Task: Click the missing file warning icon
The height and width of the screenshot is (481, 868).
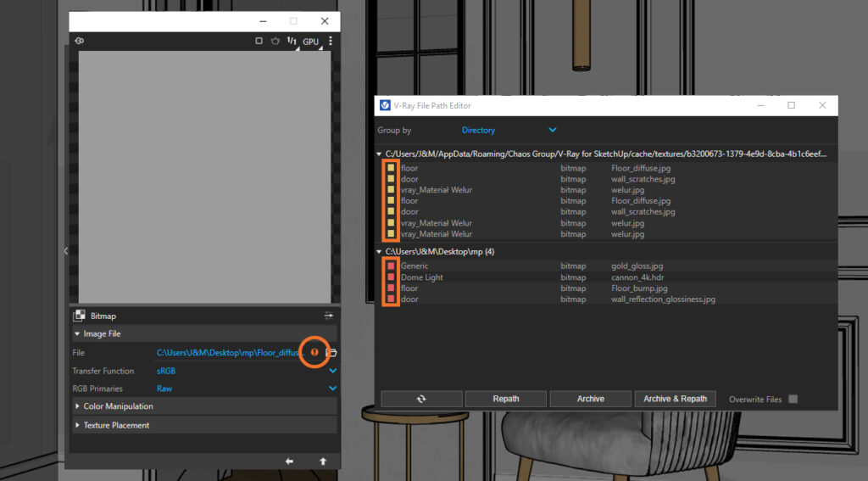Action: click(x=314, y=352)
